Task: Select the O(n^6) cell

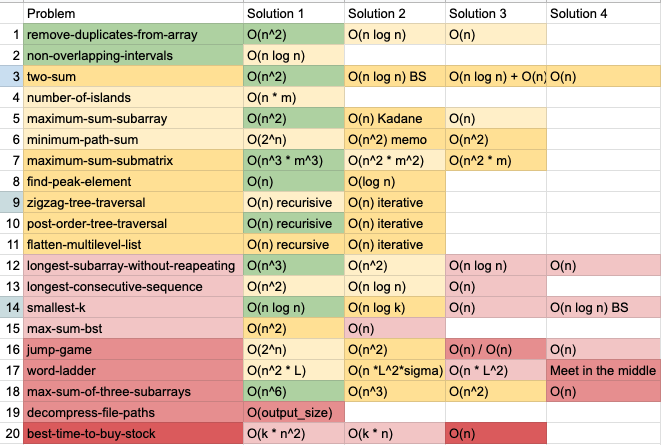Action: click(294, 391)
